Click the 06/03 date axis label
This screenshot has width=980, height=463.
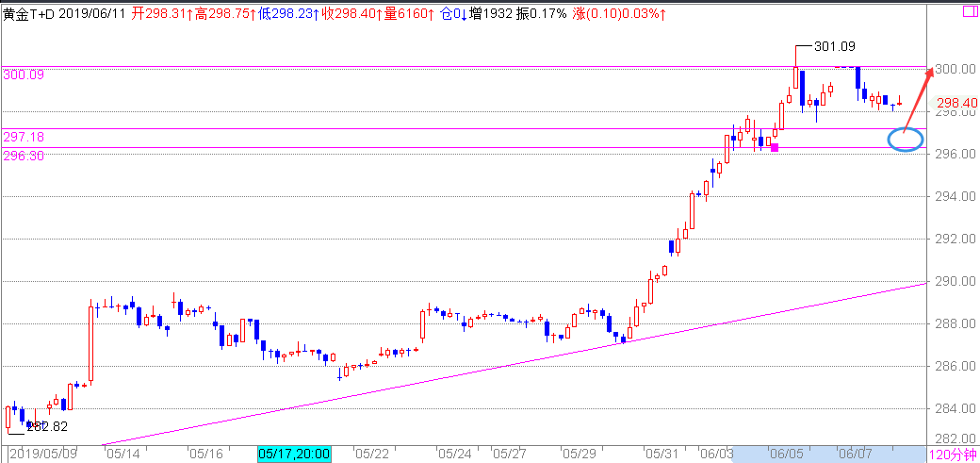717,454
